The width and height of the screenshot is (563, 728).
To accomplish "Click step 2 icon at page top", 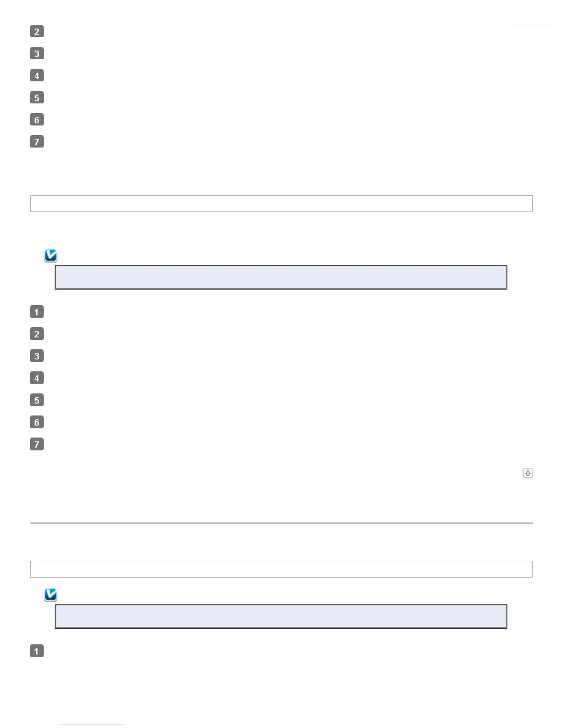I will 37,31.
